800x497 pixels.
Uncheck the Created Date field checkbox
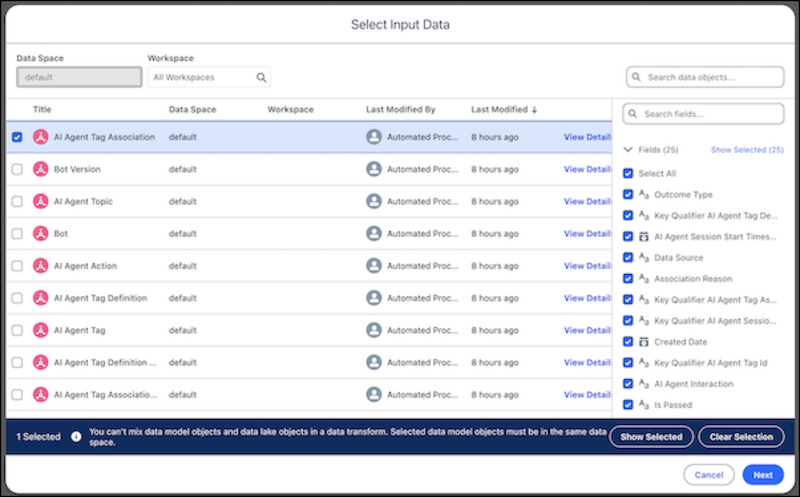628,341
